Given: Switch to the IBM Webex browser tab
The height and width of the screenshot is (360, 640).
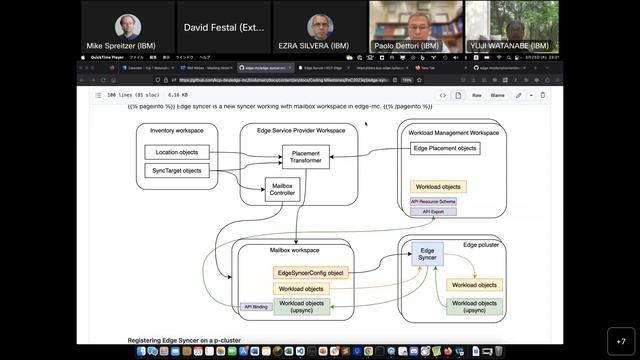Looking at the screenshot, I should 207,68.
